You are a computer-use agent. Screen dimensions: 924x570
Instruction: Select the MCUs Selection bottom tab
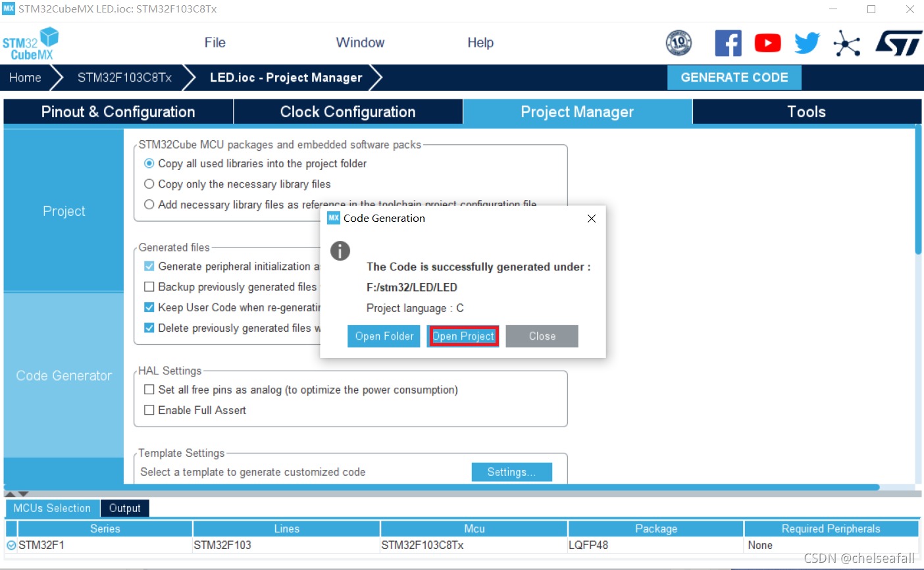(x=52, y=508)
